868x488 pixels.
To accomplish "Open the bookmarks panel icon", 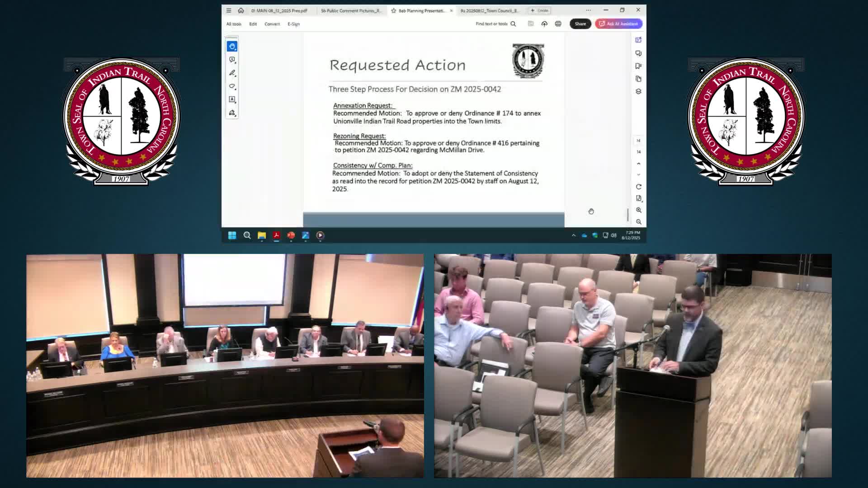I will pyautogui.click(x=638, y=66).
